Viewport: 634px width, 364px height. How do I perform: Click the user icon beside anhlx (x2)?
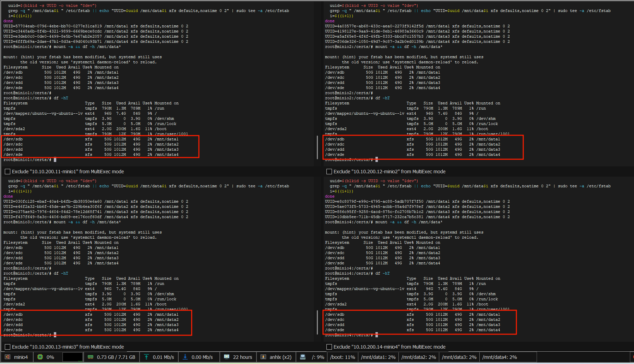263,357
